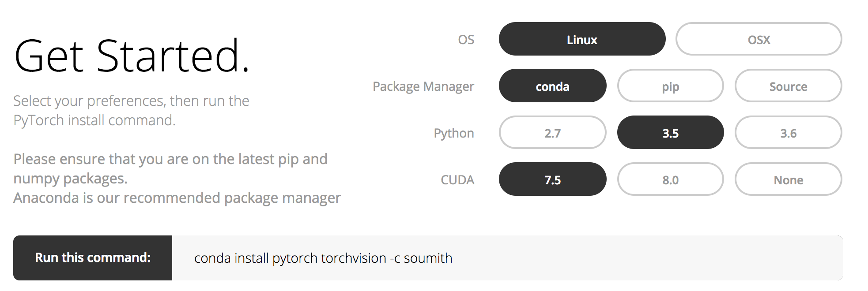Choose None for CUDA
This screenshot has width=868, height=291.
coord(788,179)
